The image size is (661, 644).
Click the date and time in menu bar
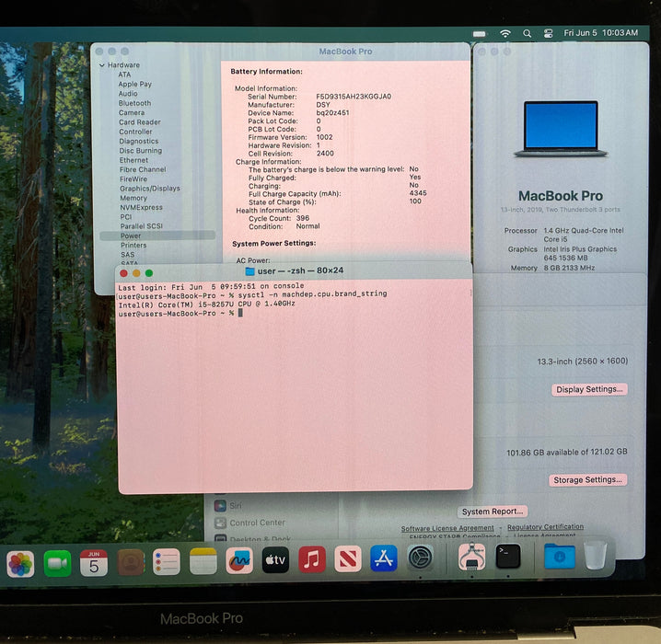(x=601, y=33)
